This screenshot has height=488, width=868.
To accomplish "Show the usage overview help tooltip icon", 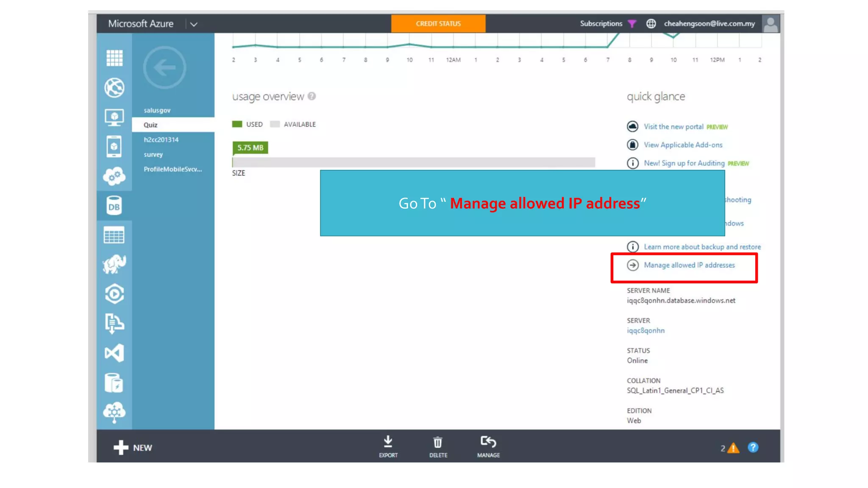I will click(312, 96).
